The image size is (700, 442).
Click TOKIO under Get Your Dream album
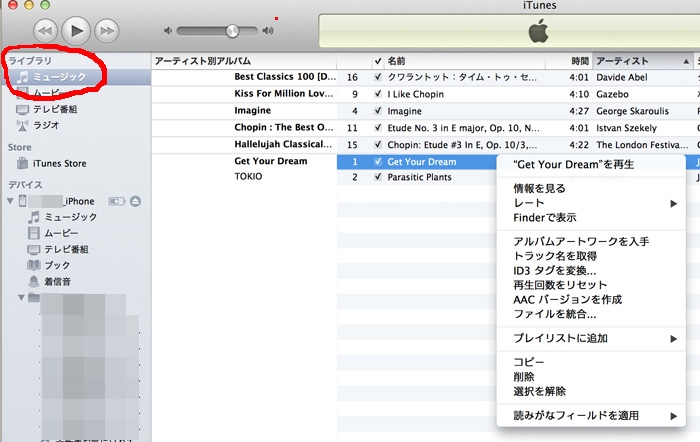click(x=248, y=176)
